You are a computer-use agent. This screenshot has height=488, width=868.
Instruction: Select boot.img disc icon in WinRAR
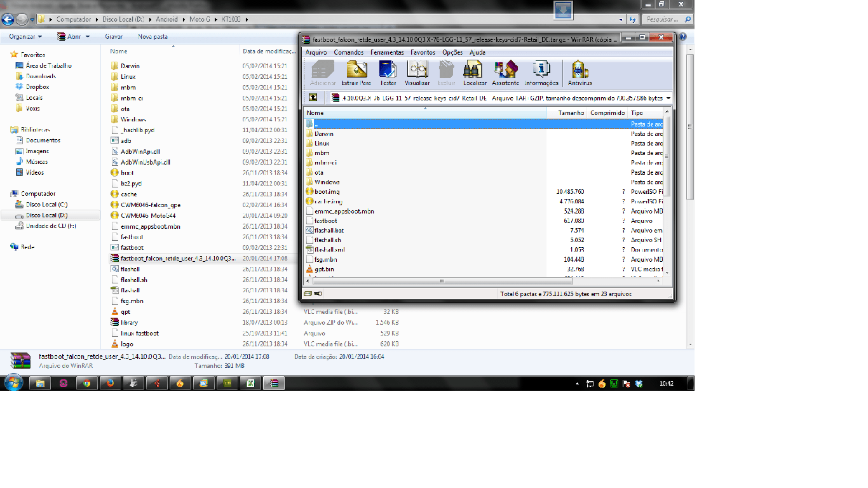tap(309, 192)
